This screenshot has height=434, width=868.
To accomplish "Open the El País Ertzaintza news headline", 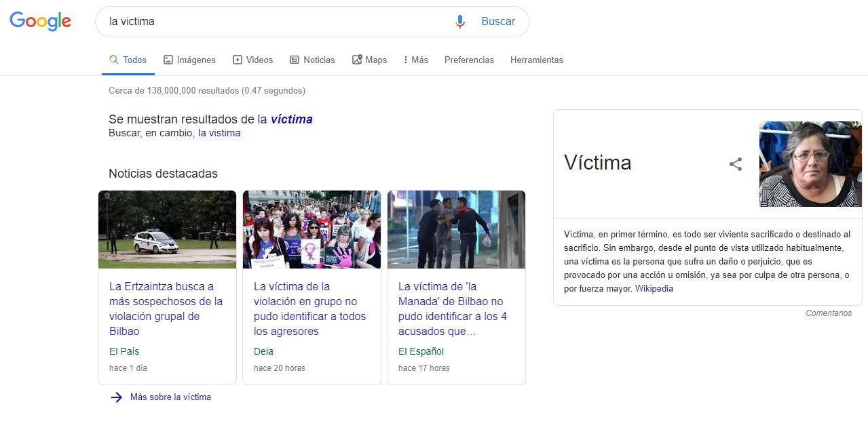I will 166,309.
